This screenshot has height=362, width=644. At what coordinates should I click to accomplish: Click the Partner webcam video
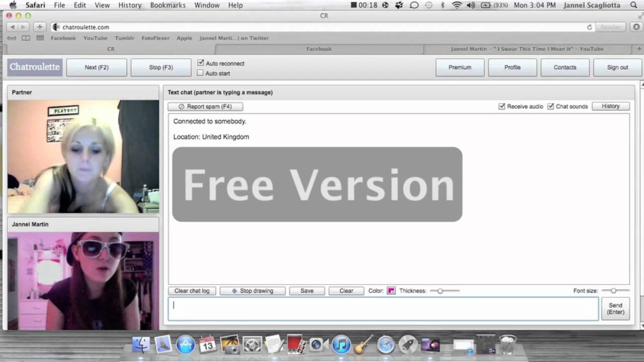click(x=83, y=156)
